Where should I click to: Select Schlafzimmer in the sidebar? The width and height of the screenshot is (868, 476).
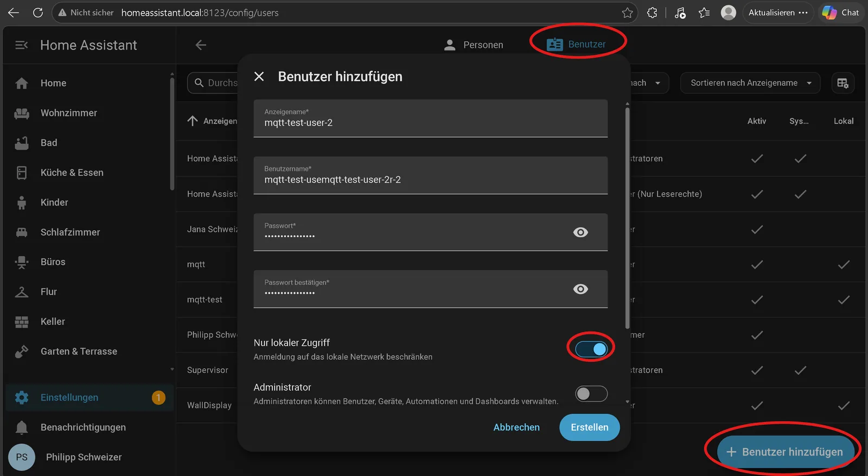(90, 232)
